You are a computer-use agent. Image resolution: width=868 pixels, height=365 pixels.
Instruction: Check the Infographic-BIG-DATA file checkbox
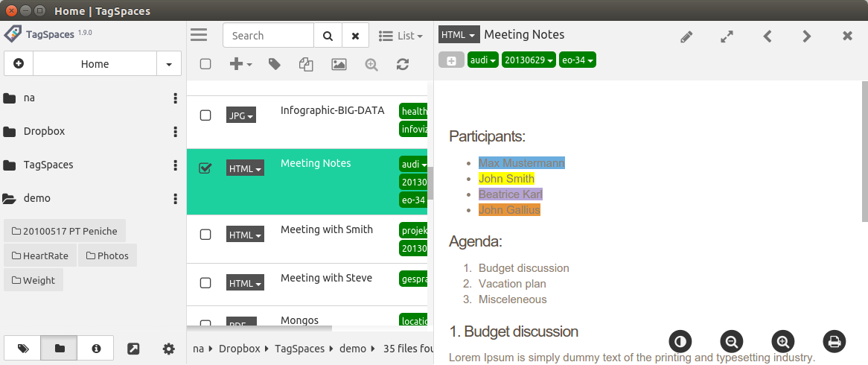(205, 115)
